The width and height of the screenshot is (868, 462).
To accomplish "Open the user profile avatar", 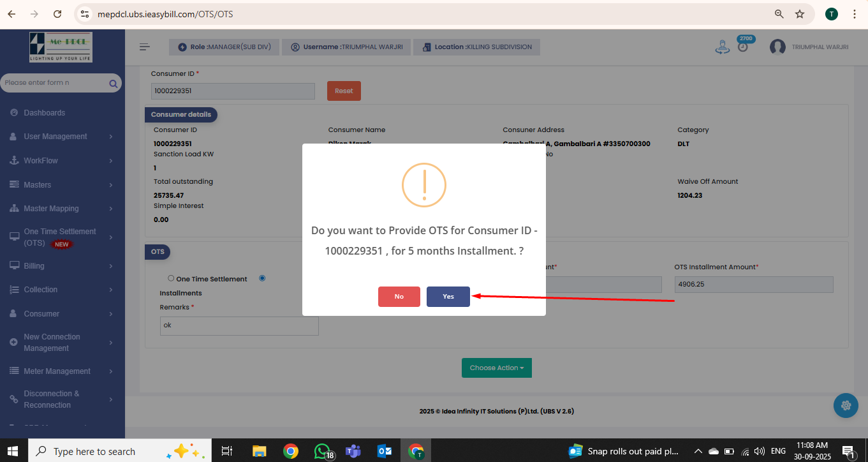I will point(777,47).
